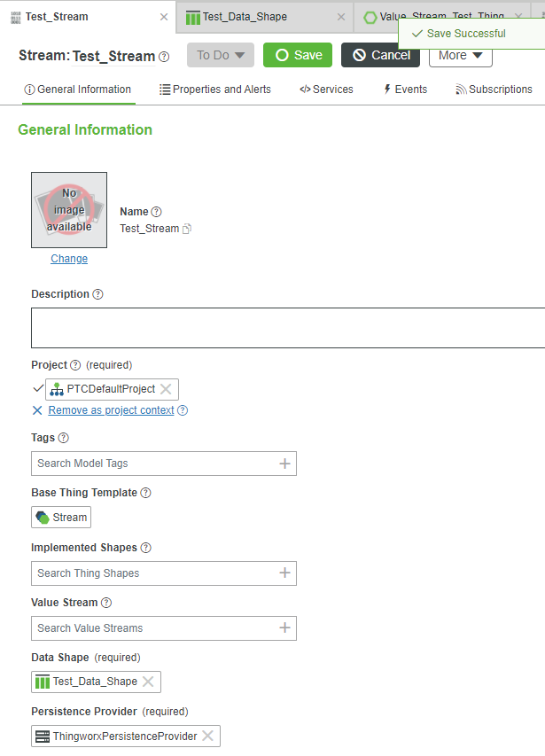Open help for Base Thing Template
Screen dimensions: 545x756
click(145, 493)
